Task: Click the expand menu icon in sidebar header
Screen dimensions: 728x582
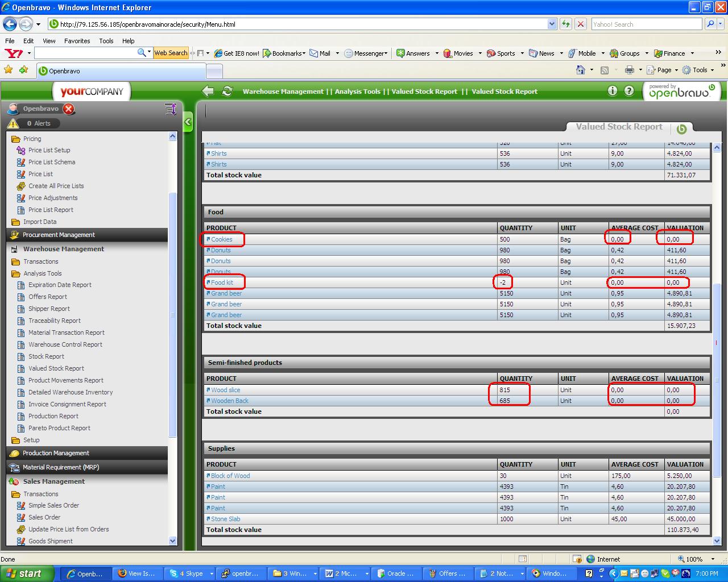Action: (170, 109)
